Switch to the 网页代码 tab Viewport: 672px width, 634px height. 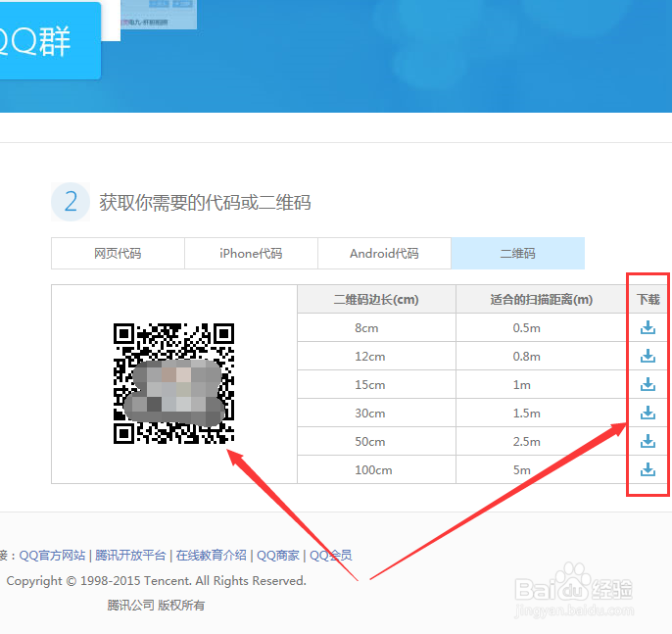pyautogui.click(x=118, y=254)
